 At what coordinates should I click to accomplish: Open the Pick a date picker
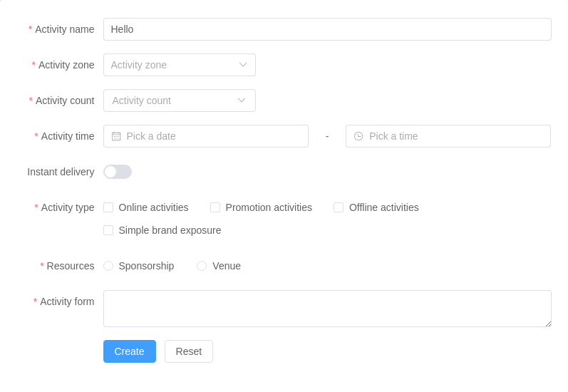214,136
